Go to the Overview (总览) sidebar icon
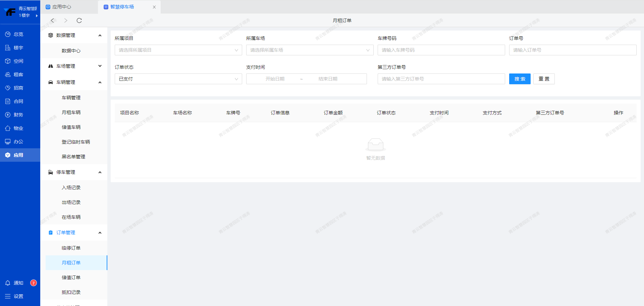The image size is (644, 306). tap(8, 34)
